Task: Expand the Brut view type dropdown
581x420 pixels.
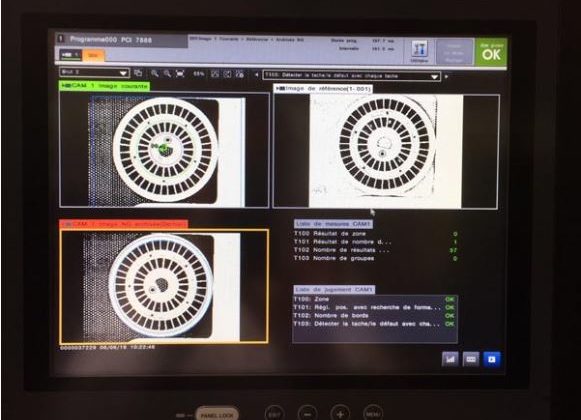Action: (94, 72)
